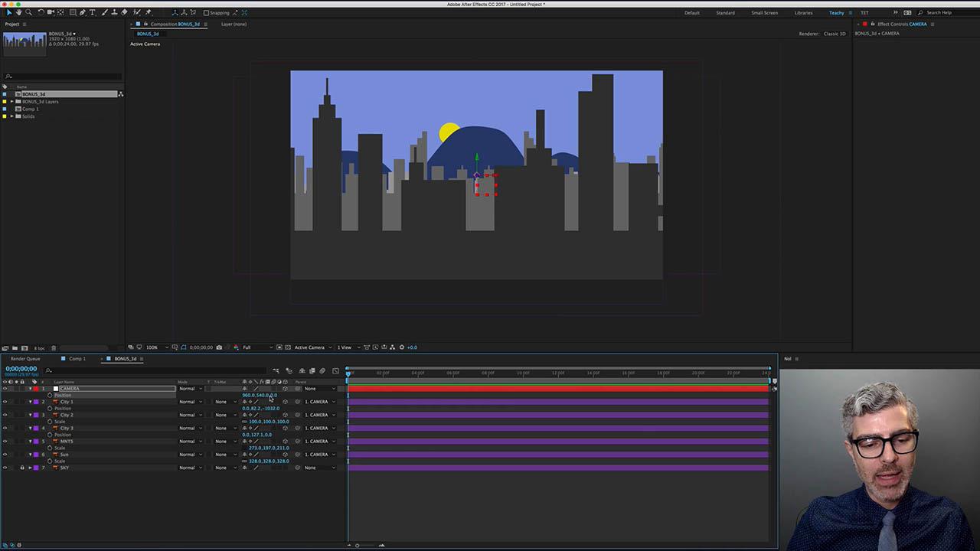Click the Libraries workspace button
980x551 pixels.
click(804, 12)
